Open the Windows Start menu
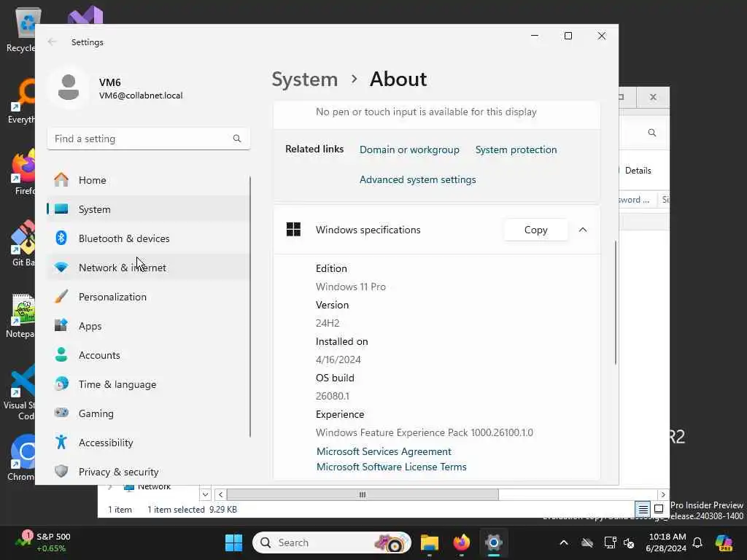747x560 pixels. point(233,542)
